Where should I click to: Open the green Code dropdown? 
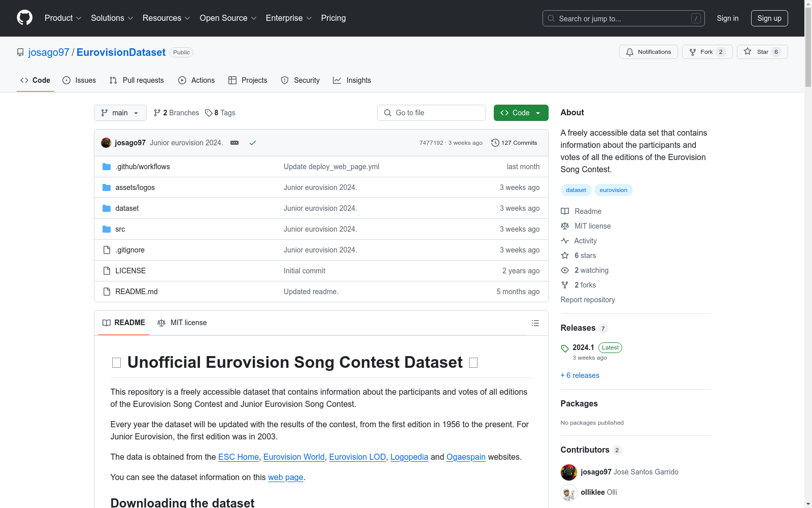(x=521, y=113)
